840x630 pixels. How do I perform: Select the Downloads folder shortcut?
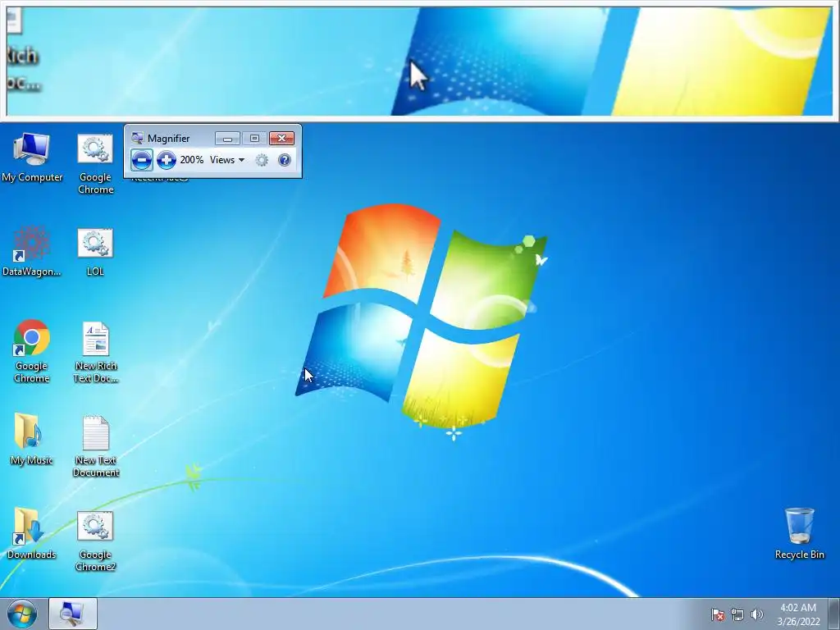point(32,533)
